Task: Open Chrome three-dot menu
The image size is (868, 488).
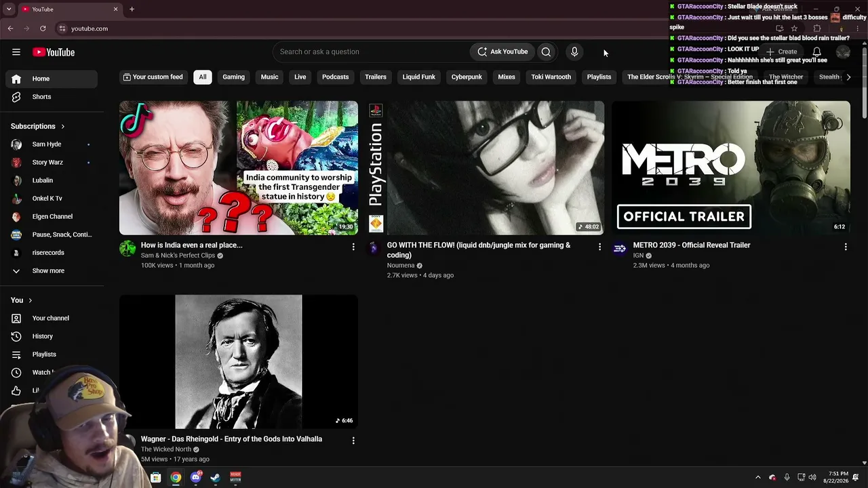Action: (857, 28)
